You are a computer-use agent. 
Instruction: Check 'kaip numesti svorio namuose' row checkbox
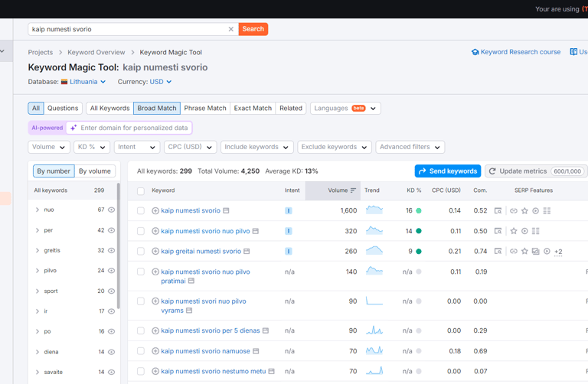click(141, 351)
